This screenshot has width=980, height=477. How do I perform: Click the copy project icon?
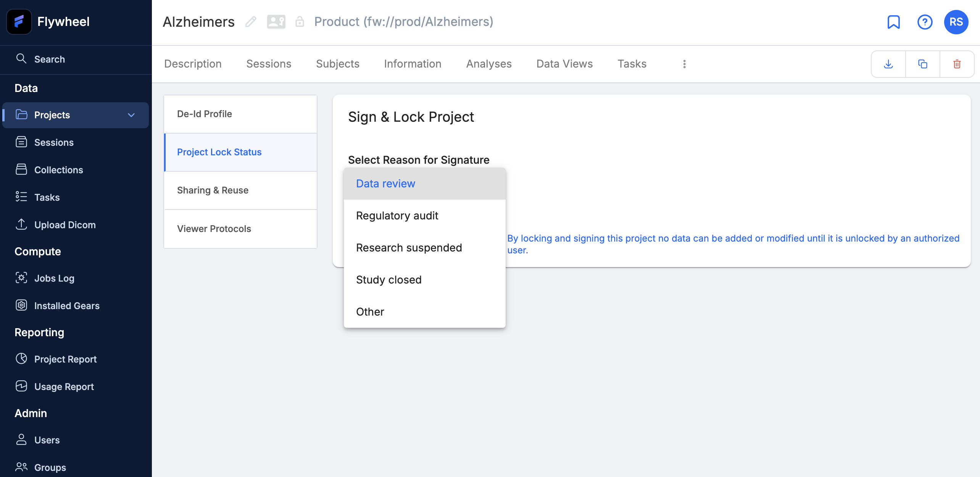click(923, 64)
